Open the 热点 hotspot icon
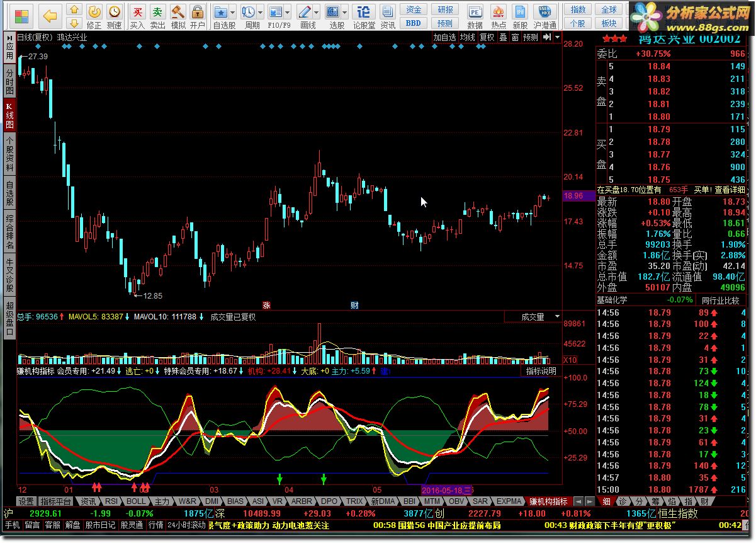756x543 pixels. (x=499, y=16)
